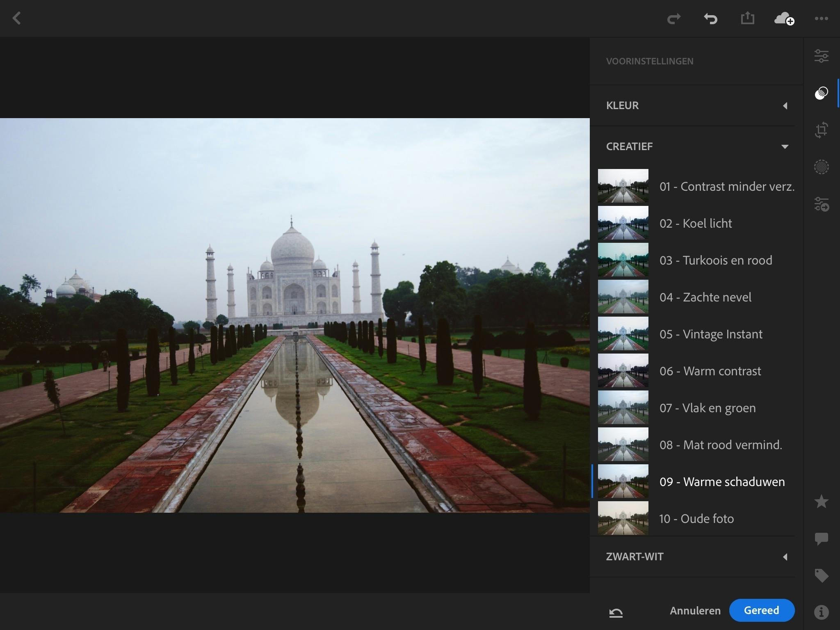
Task: Select preset 03 - Turkoois en rood
Action: click(715, 260)
